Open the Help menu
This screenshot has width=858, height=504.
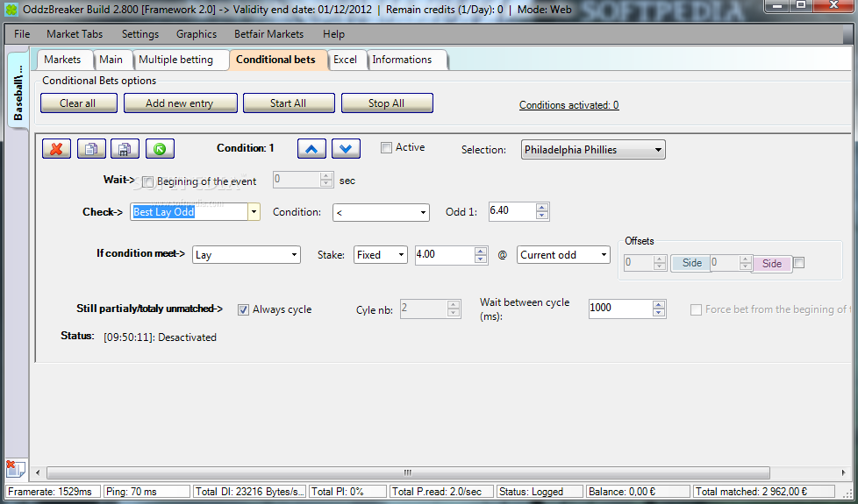tap(333, 34)
